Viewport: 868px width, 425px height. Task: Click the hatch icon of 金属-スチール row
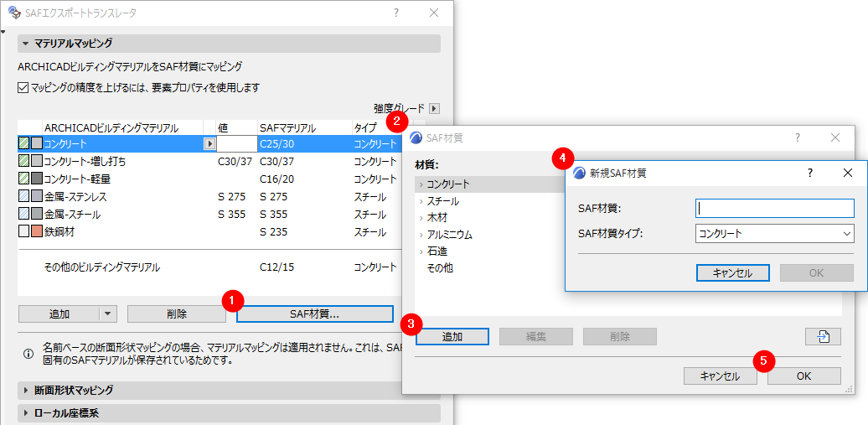[x=23, y=215]
